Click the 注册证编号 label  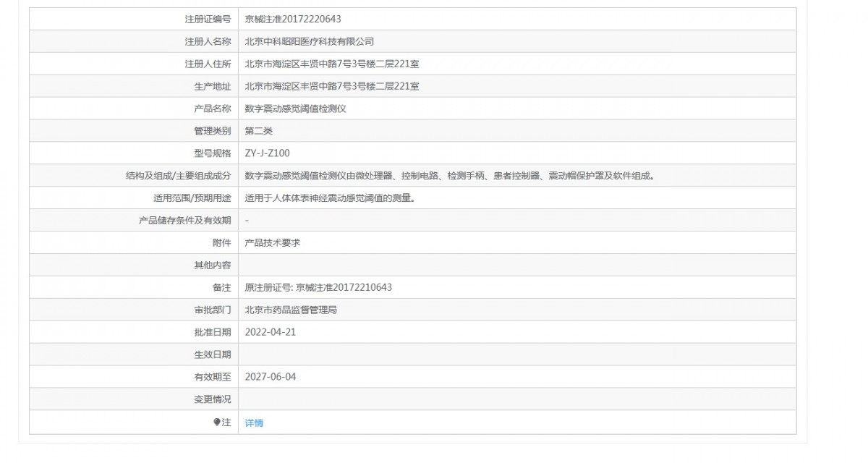[x=208, y=19]
